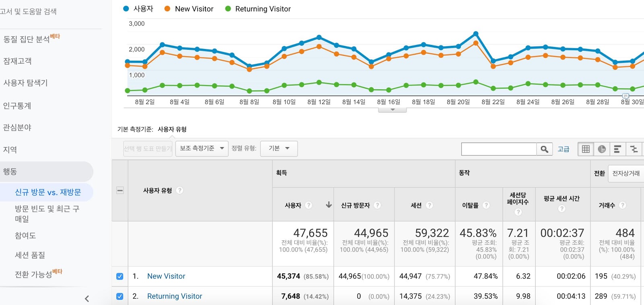
Task: Click the 00:04:13 session duration cell
Action: 571,296
